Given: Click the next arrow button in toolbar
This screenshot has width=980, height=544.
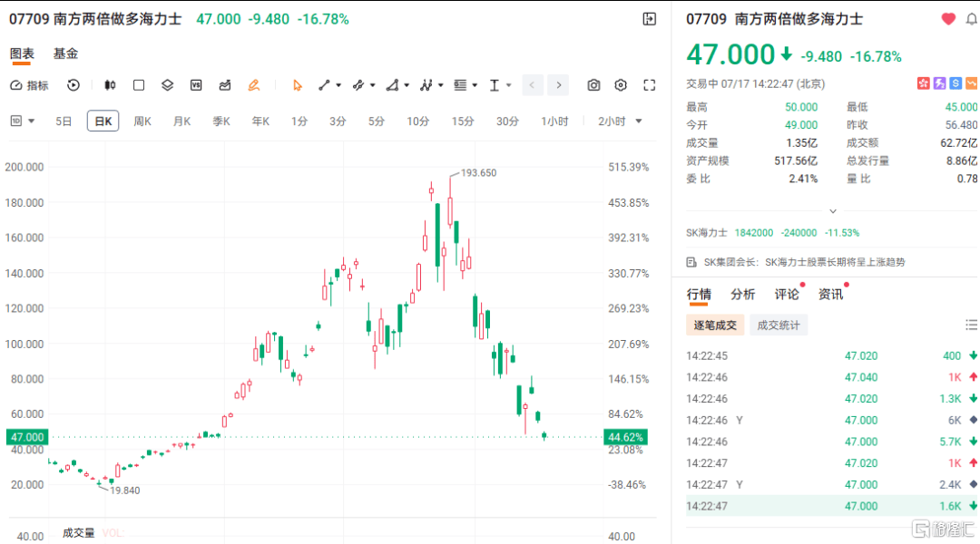Looking at the screenshot, I should pyautogui.click(x=559, y=85).
